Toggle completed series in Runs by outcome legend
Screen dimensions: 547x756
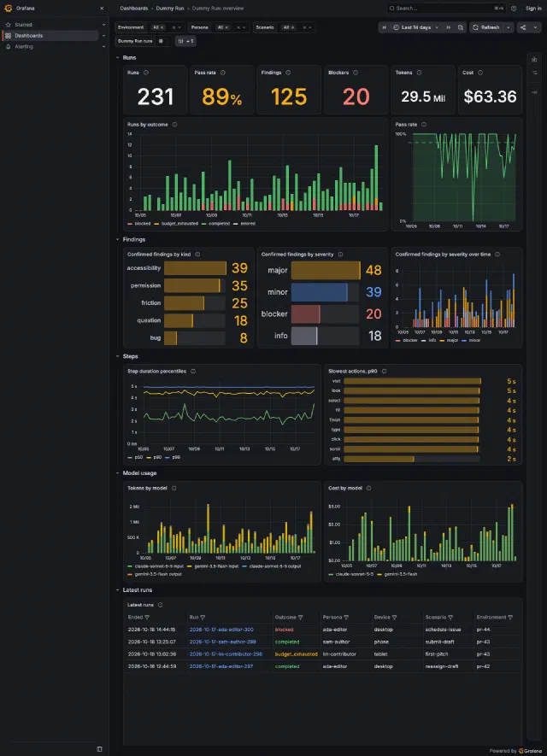215,224
